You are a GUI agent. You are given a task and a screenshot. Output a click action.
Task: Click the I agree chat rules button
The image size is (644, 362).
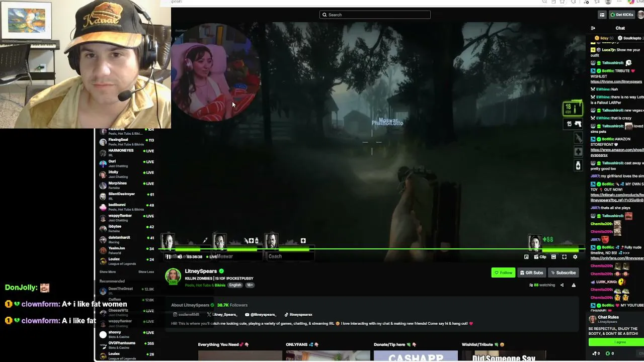(620, 342)
